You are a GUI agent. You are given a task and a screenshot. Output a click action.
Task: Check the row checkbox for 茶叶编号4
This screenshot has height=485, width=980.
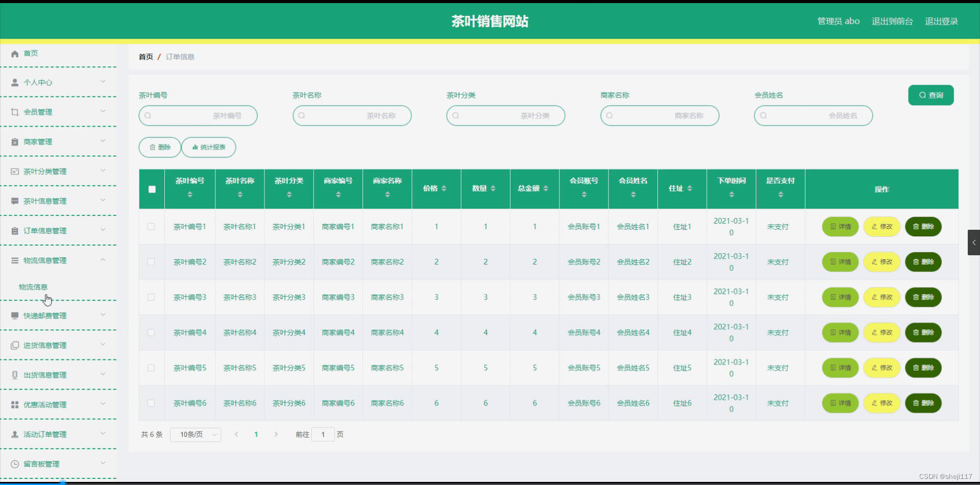[x=151, y=332]
